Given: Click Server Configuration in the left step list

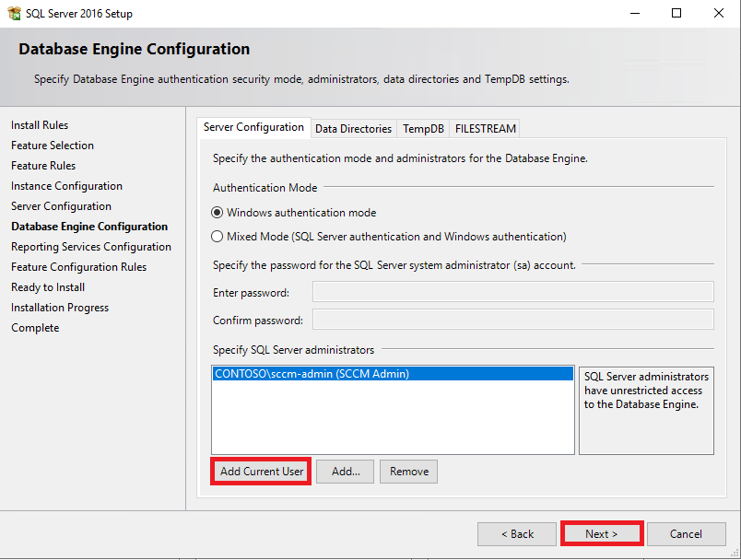Looking at the screenshot, I should click(62, 206).
